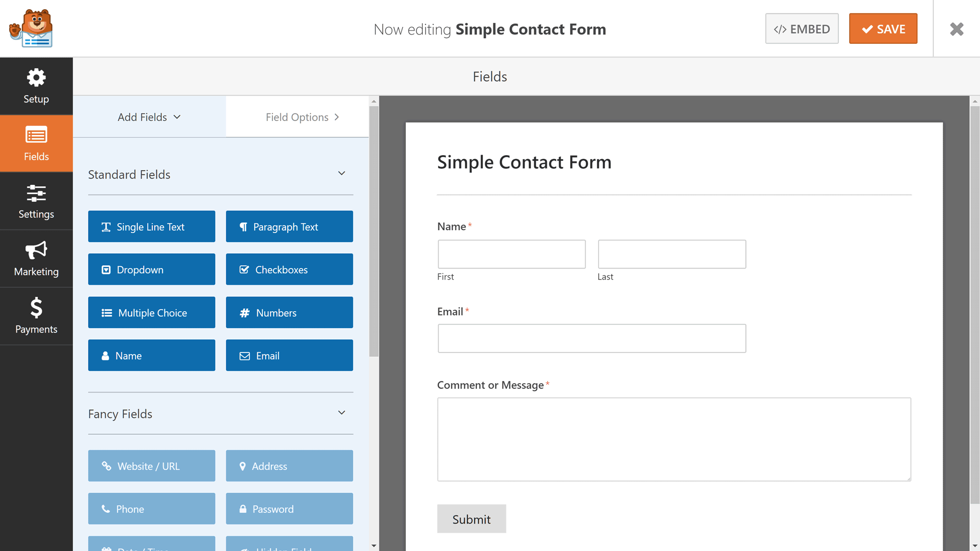
Task: Collapse the Standard Fields section
Action: coord(342,173)
